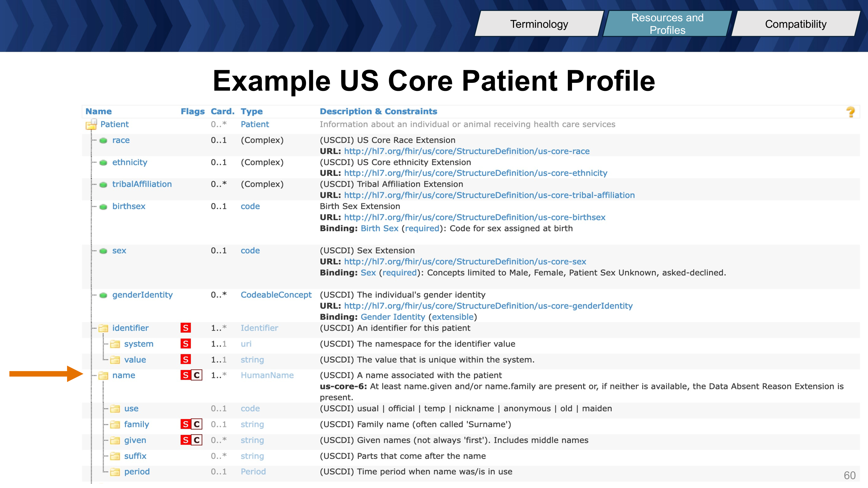Open the Terminology tab
Image resolution: width=868 pixels, height=488 pixels.
(x=539, y=24)
